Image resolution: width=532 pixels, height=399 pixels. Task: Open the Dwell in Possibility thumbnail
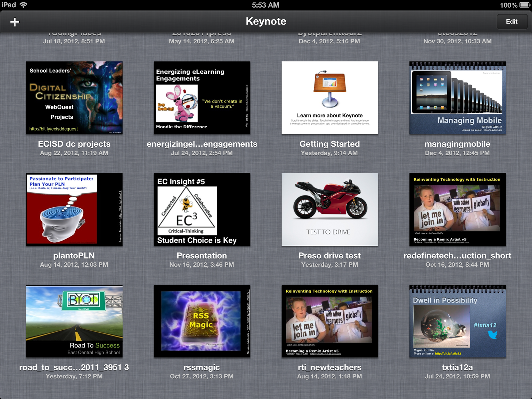pyautogui.click(x=458, y=321)
